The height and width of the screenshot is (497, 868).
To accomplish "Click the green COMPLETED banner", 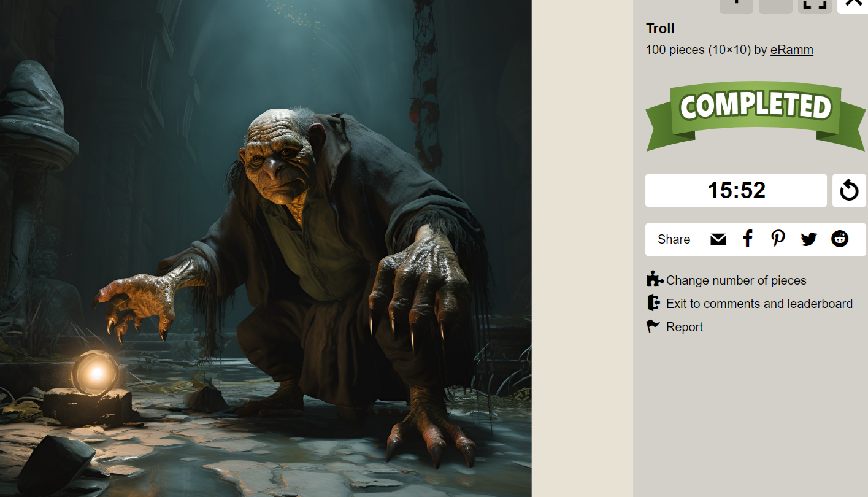I will (x=756, y=115).
